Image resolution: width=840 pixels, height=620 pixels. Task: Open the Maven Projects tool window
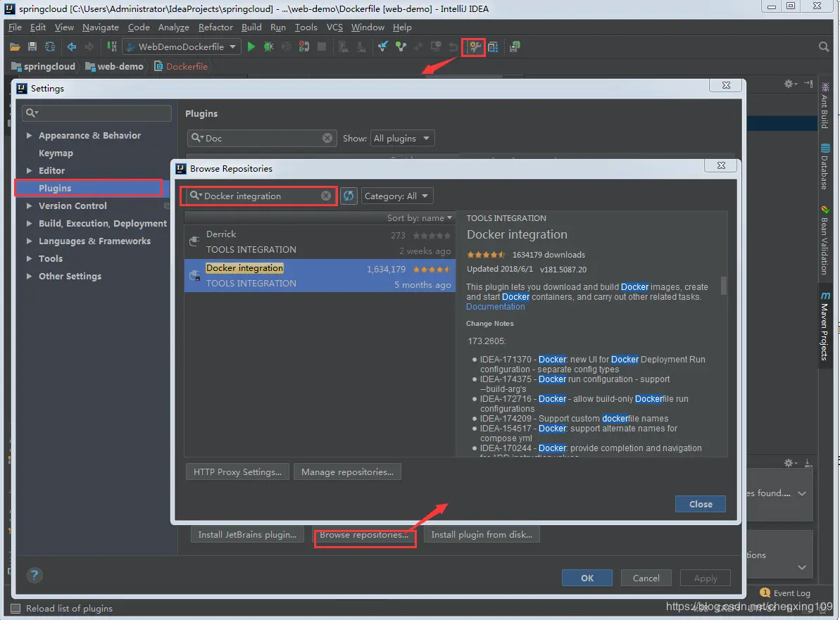point(825,326)
